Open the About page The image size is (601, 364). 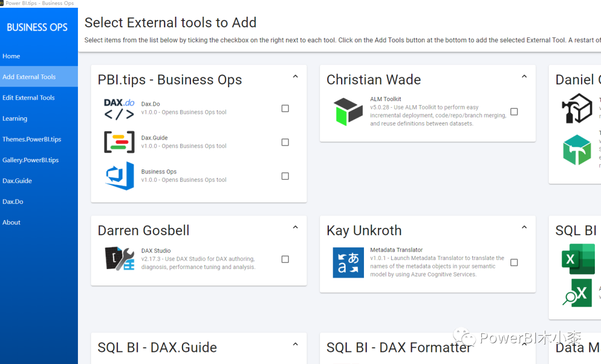coord(39,222)
